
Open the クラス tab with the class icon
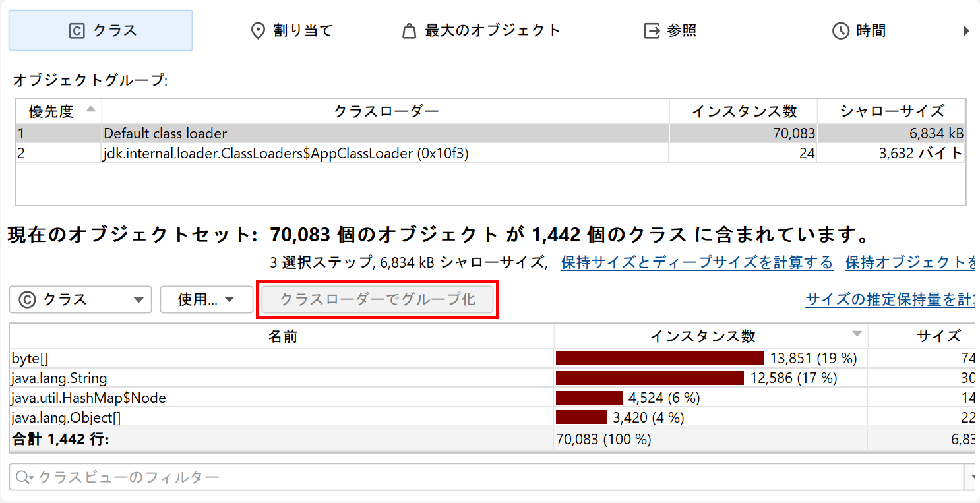click(x=100, y=30)
